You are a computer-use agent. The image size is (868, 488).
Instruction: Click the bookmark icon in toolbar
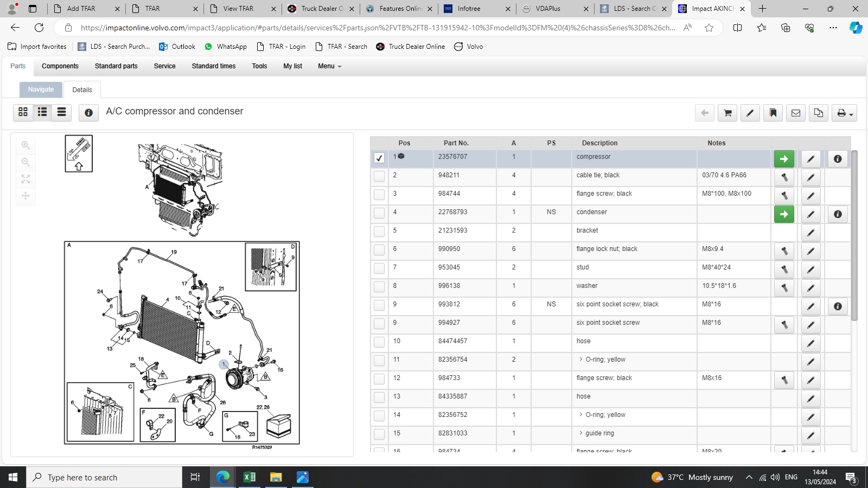pyautogui.click(x=773, y=113)
